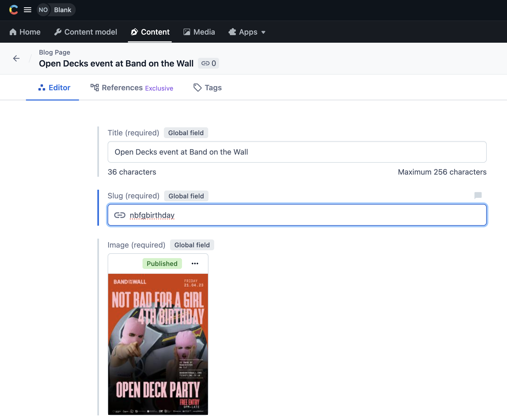Open the References tab
The width and height of the screenshot is (507, 420).
[x=132, y=88]
